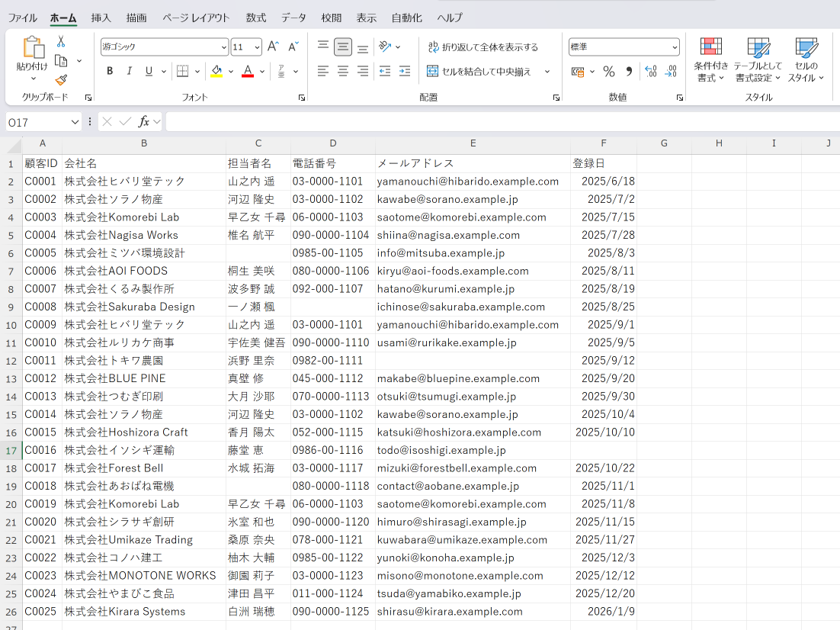The height and width of the screenshot is (630, 840).
Task: Apply the red font color
Action: (x=248, y=71)
